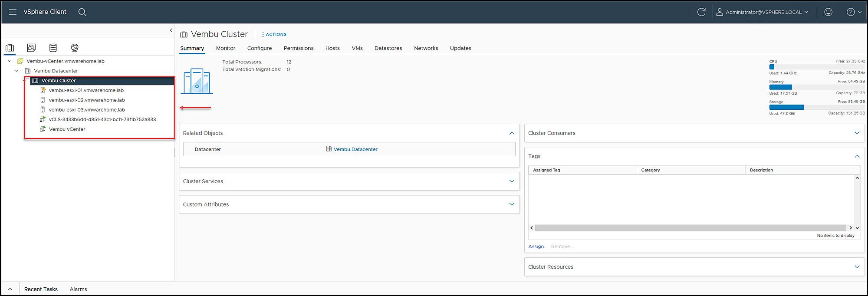The height and width of the screenshot is (296, 868).
Task: Sort by Assigned Tag column header
Action: [x=582, y=170]
